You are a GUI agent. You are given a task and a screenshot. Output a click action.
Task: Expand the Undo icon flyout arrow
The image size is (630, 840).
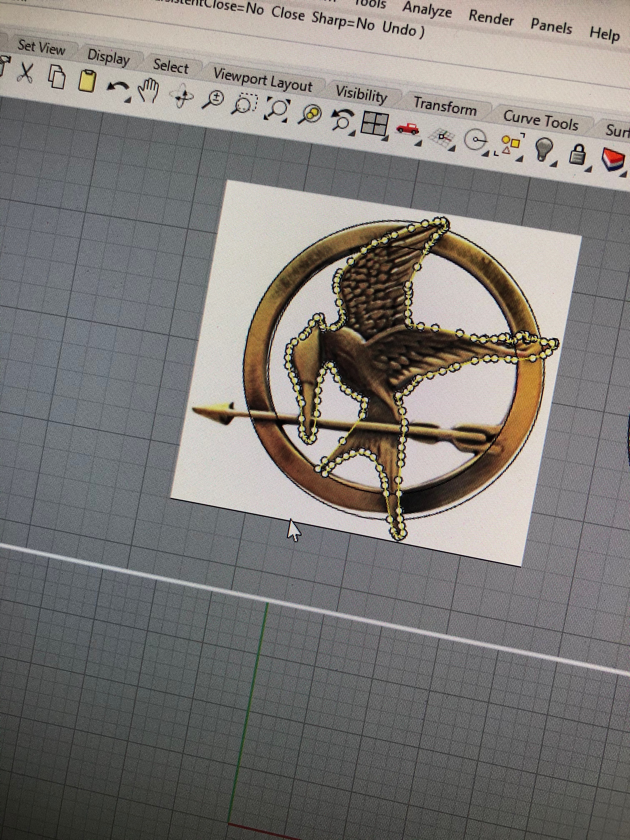(x=128, y=100)
